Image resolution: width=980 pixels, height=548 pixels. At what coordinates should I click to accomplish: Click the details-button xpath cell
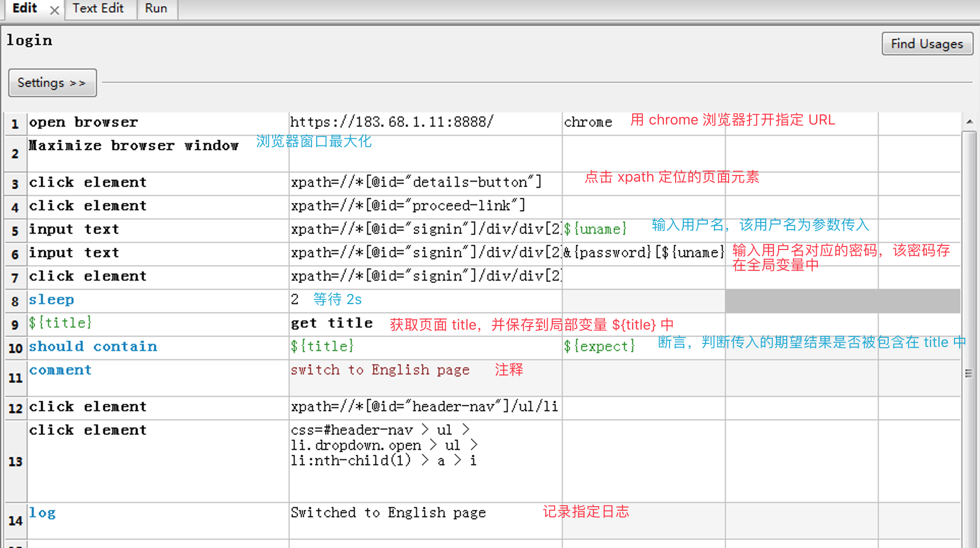pyautogui.click(x=425, y=184)
